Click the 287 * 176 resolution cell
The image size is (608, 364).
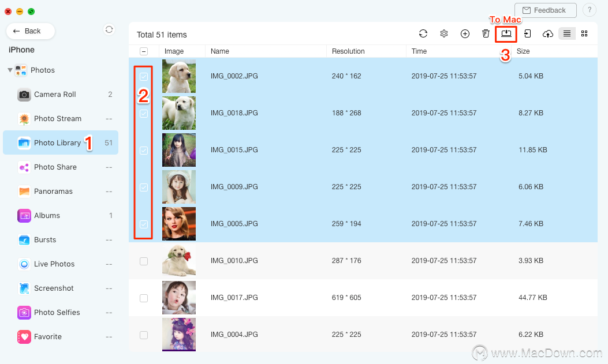pyautogui.click(x=346, y=261)
